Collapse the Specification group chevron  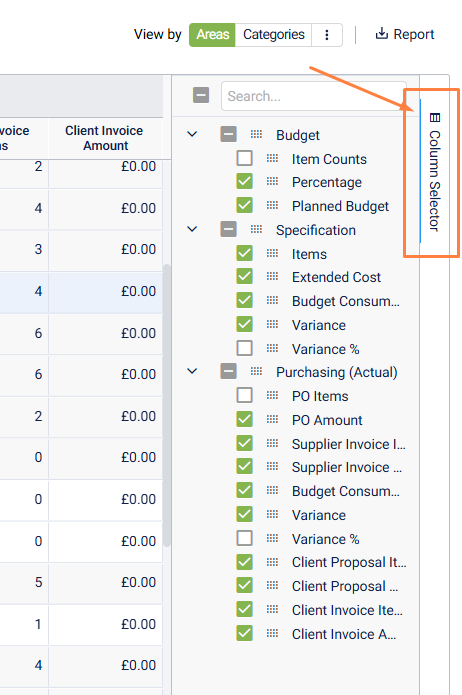pos(192,229)
